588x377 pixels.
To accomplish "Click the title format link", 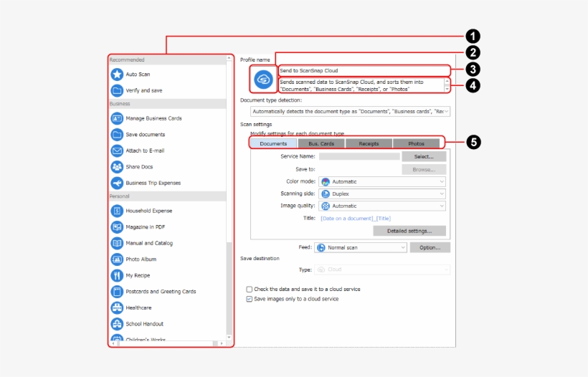I will point(356,219).
